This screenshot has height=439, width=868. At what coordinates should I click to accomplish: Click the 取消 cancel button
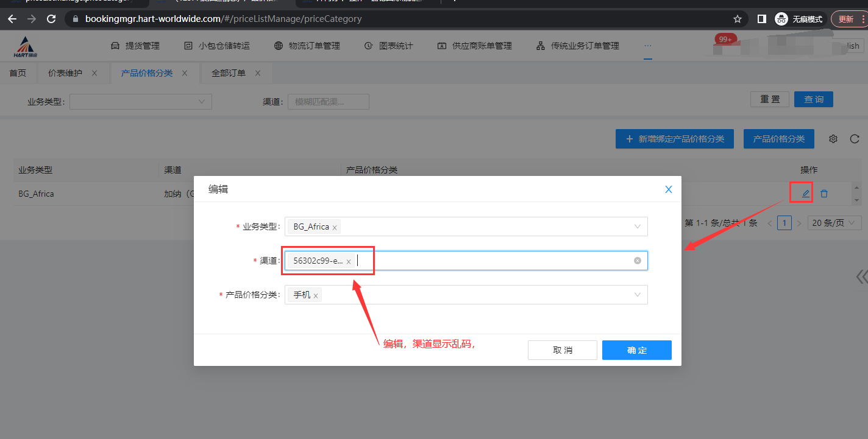[562, 350]
